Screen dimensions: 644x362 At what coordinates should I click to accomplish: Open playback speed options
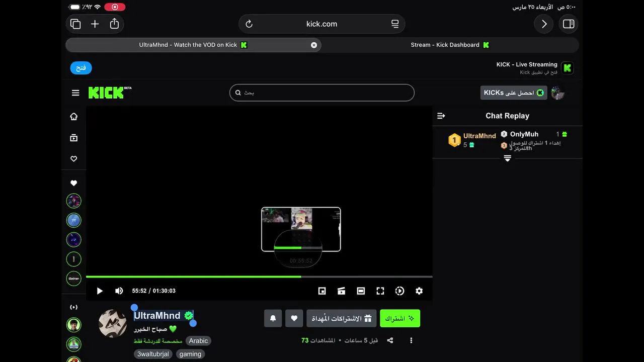click(x=399, y=291)
